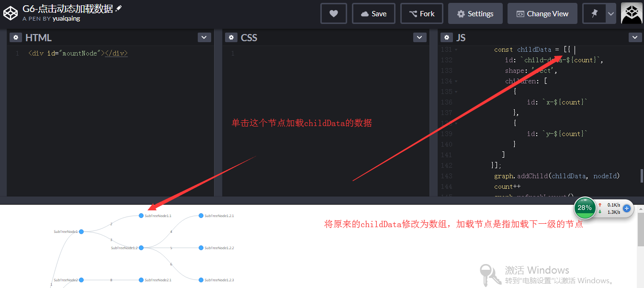Fork this pen
Viewport: 644px width, 288px height.
[422, 13]
